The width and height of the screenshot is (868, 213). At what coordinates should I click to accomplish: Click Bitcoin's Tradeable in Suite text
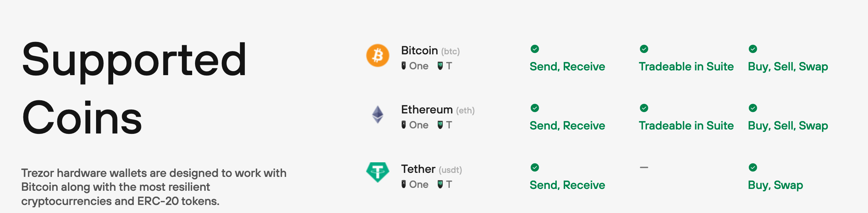point(686,66)
